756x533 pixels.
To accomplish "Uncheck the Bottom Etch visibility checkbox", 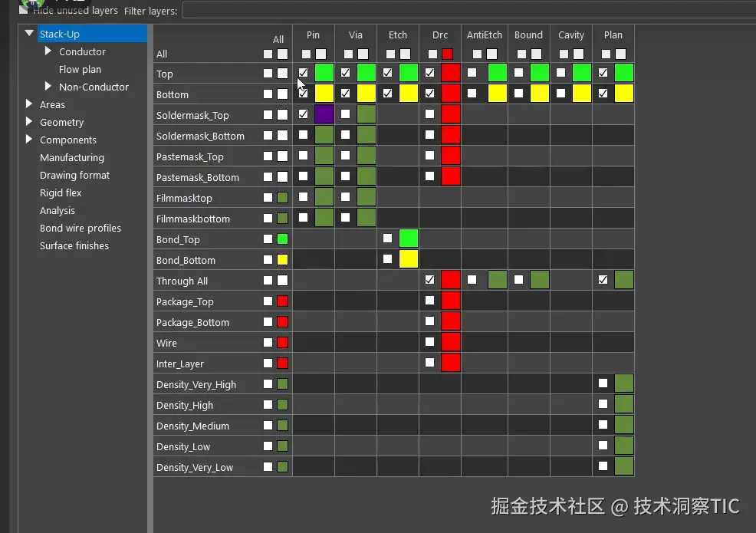I will [388, 94].
